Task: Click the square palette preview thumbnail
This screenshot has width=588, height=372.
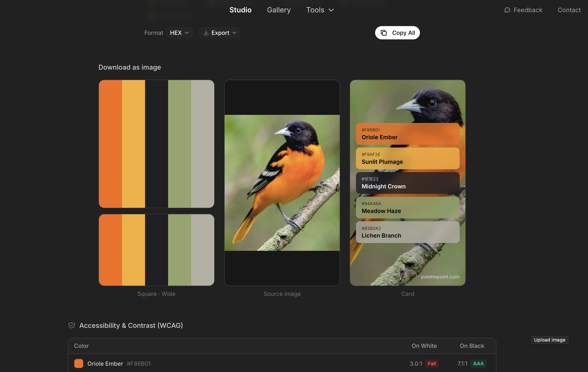Action: point(156,144)
